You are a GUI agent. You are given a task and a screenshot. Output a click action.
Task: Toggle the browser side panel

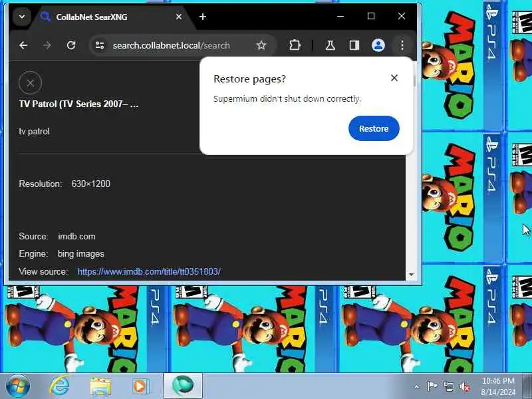(354, 45)
